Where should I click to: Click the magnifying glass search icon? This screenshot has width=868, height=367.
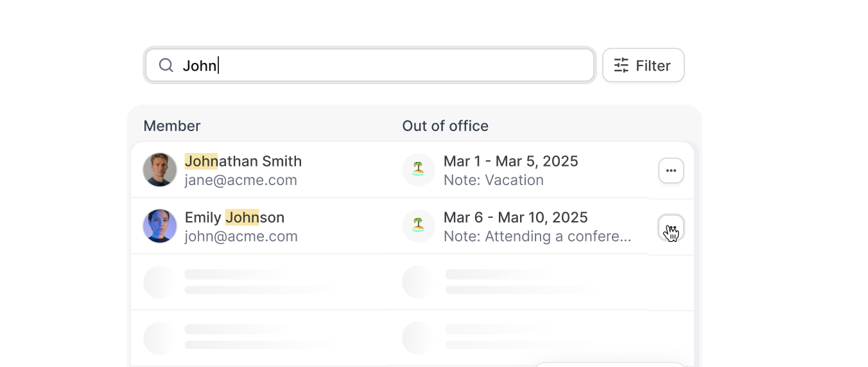(x=166, y=66)
